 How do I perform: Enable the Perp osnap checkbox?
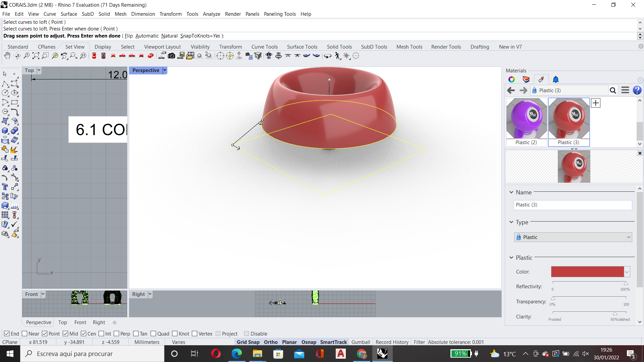(x=116, y=334)
